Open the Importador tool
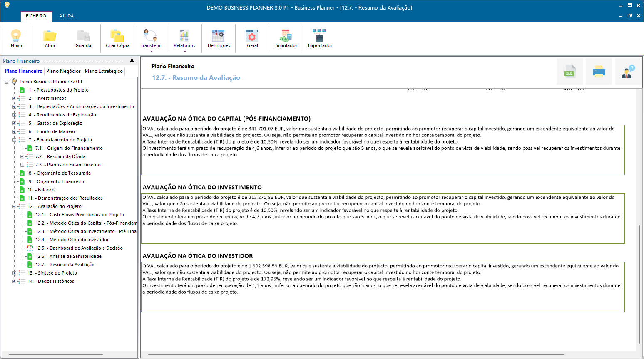644x359 pixels. (320, 38)
